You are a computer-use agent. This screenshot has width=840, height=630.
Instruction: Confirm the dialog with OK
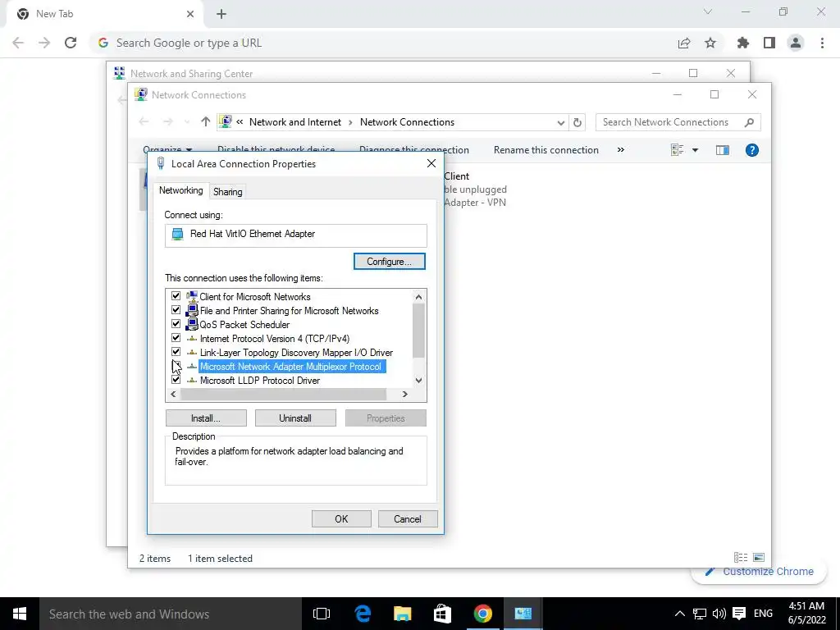(x=341, y=518)
